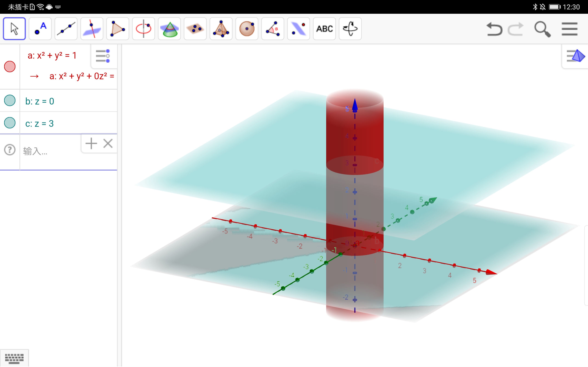Select the Line through two points tool
The height and width of the screenshot is (367, 588).
66,29
